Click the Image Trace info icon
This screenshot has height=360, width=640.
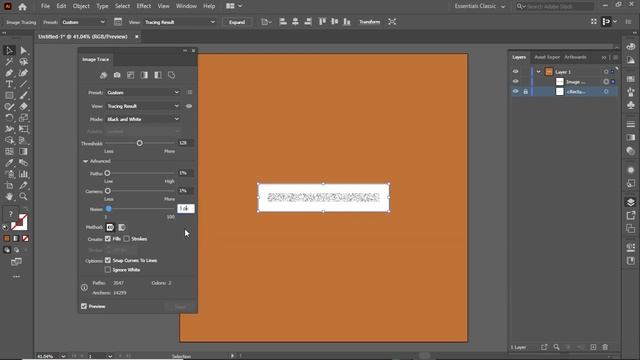click(84, 287)
